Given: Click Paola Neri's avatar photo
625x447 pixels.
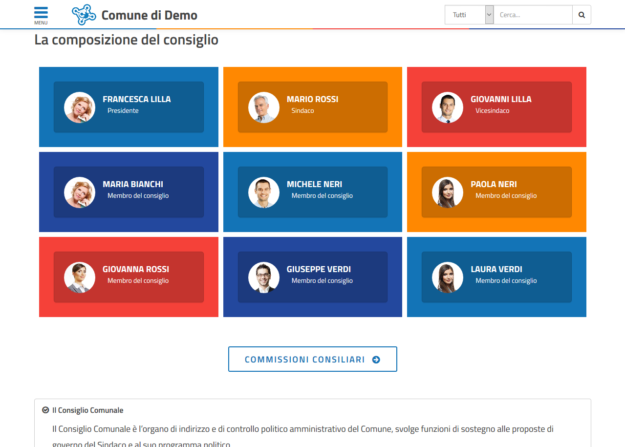Looking at the screenshot, I should tap(448, 192).
